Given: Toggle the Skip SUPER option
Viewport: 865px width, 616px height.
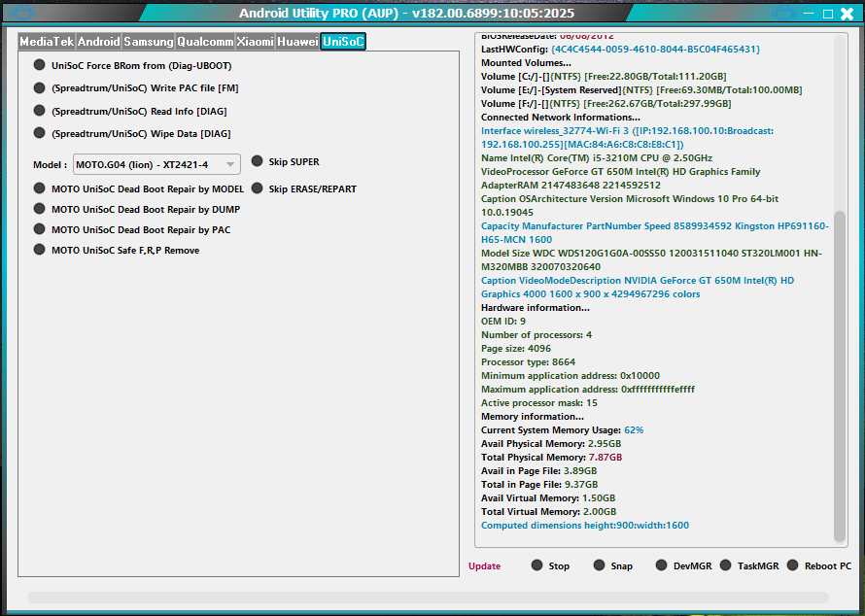Looking at the screenshot, I should point(285,161).
